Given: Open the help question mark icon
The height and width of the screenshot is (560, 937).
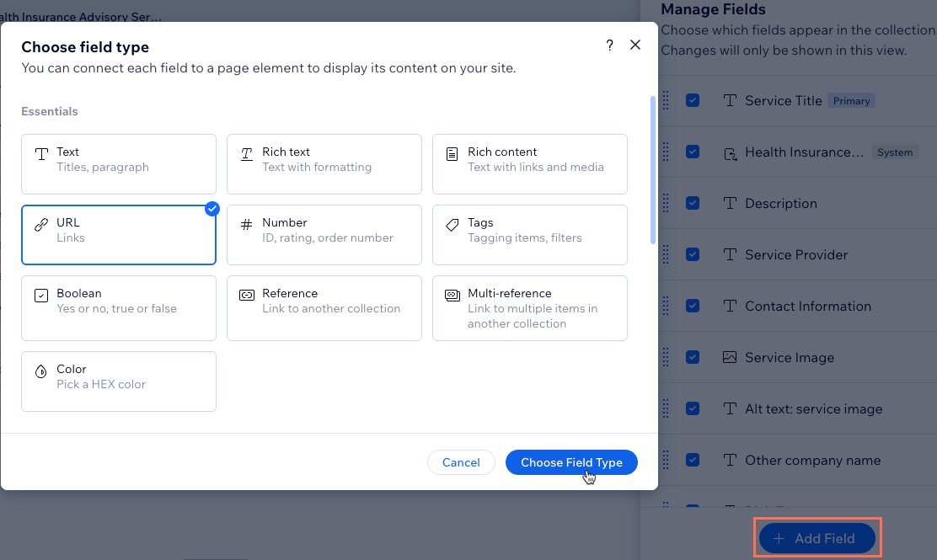Looking at the screenshot, I should 610,45.
